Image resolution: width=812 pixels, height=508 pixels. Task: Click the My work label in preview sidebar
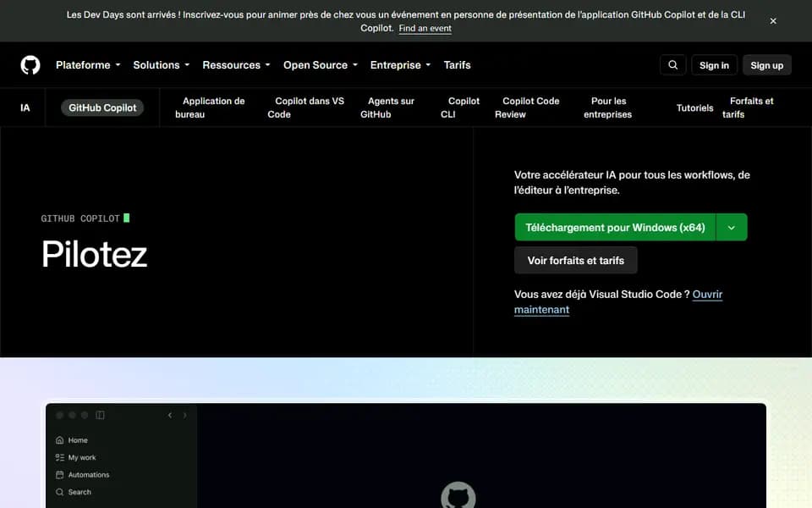82,457
